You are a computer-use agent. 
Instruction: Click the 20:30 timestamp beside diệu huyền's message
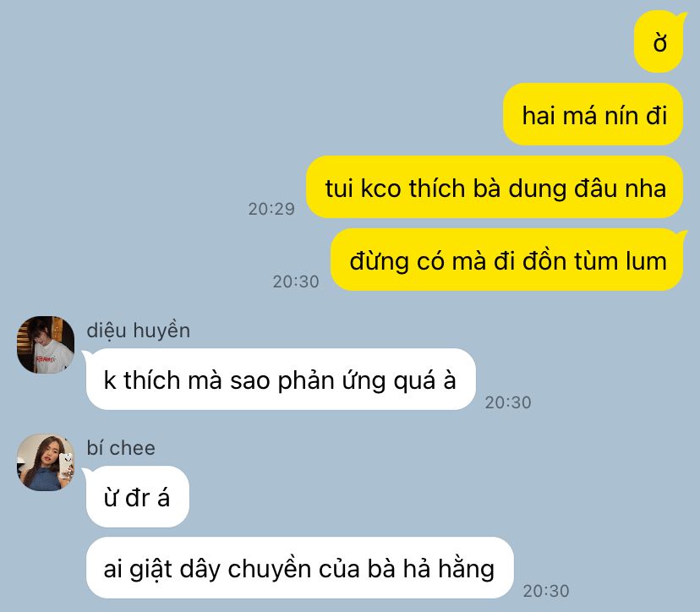(x=508, y=402)
